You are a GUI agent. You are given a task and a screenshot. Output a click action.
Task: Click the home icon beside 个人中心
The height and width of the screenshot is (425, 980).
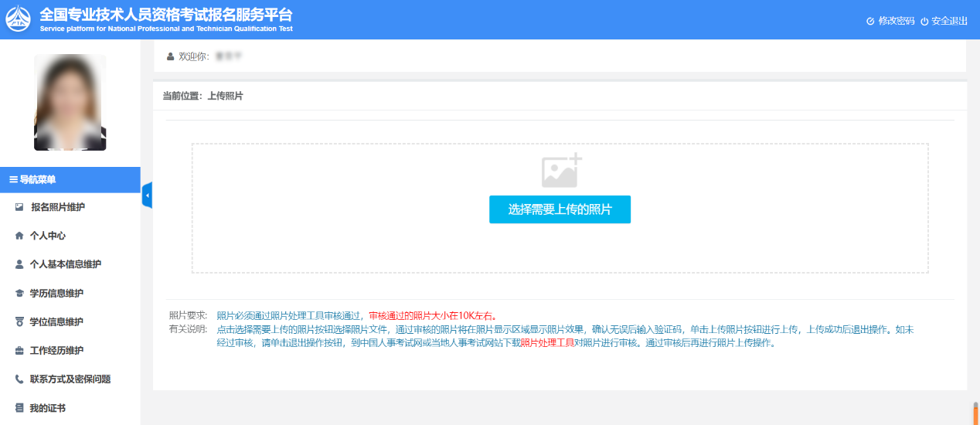pyautogui.click(x=19, y=236)
